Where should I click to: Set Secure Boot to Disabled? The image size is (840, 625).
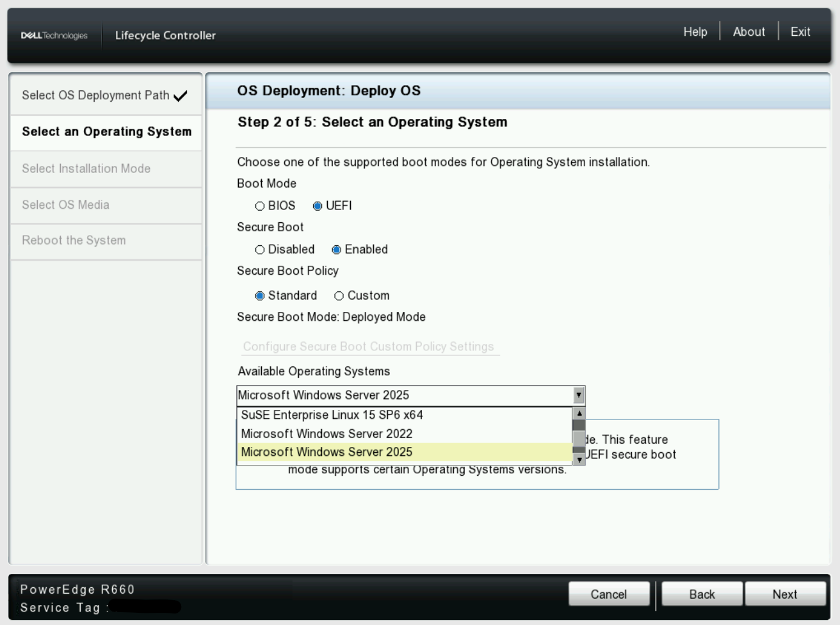point(260,250)
